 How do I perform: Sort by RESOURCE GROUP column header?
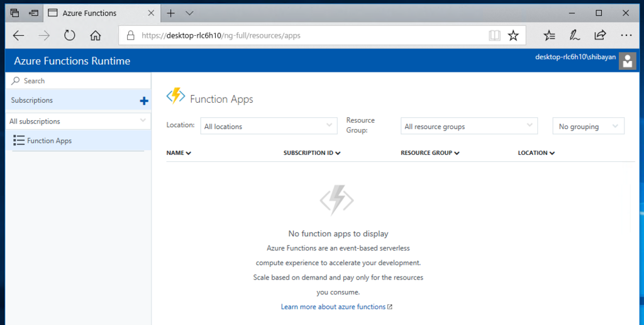tap(430, 153)
